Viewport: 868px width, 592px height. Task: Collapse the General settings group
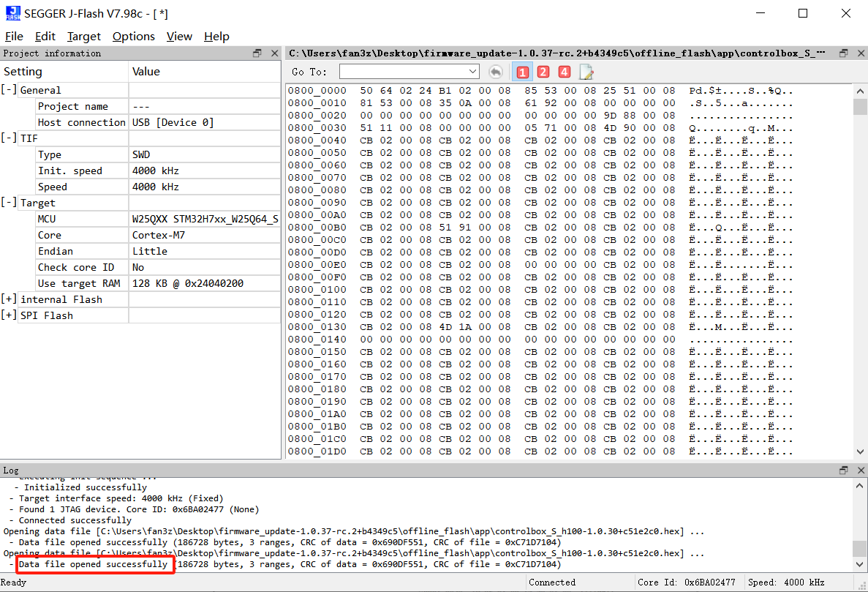(8, 90)
